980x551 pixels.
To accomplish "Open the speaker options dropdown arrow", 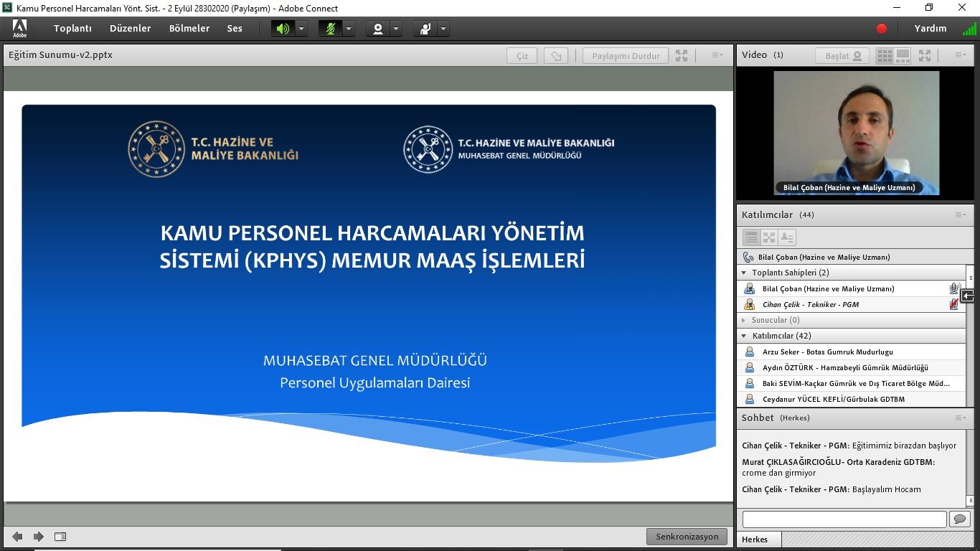I will pyautogui.click(x=301, y=29).
